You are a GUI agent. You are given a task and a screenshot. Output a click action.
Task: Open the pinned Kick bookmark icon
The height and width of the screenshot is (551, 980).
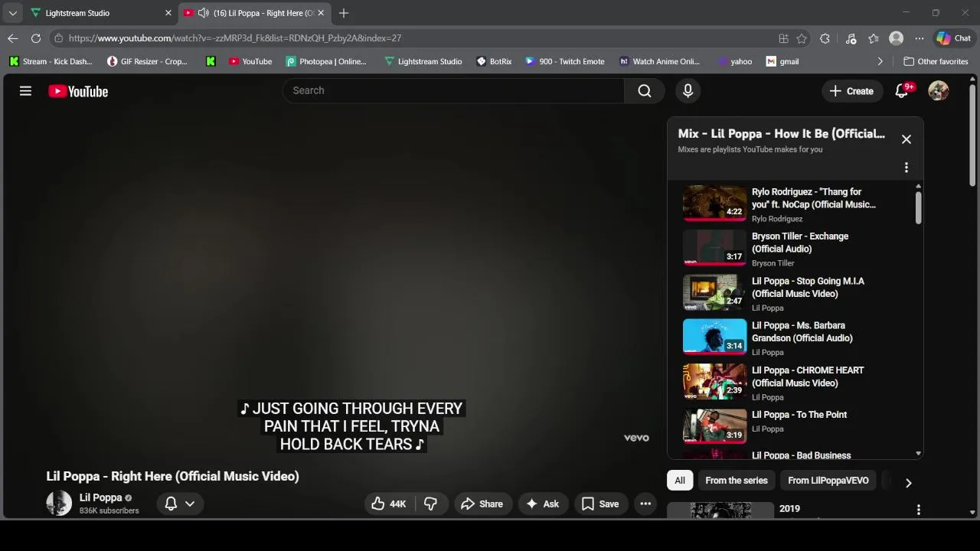pyautogui.click(x=211, y=61)
